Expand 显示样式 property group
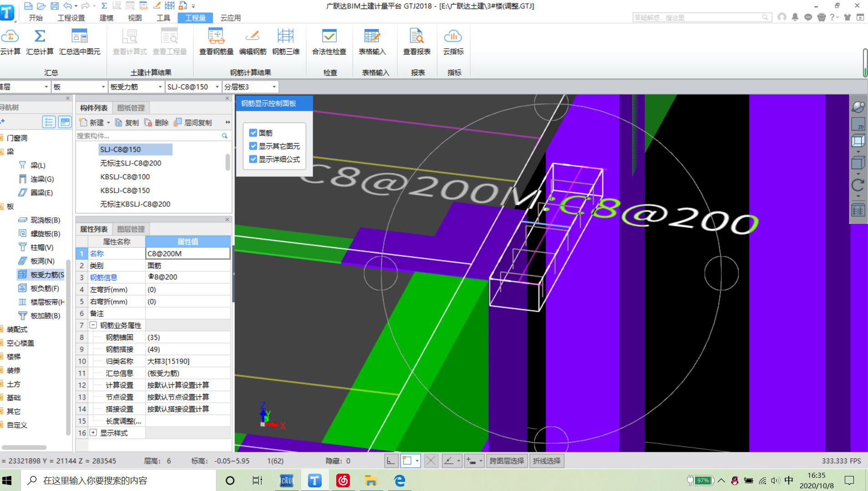The height and width of the screenshot is (491, 868). 93,433
